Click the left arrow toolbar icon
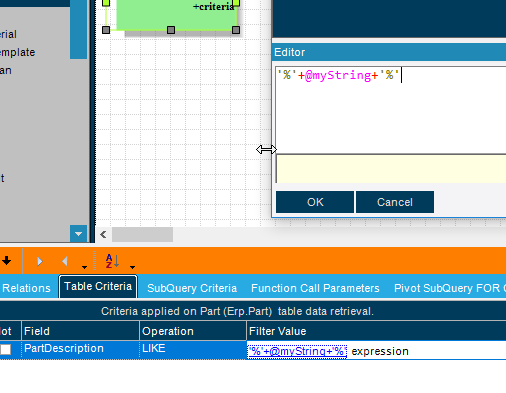This screenshot has height=393, width=506. point(65,261)
